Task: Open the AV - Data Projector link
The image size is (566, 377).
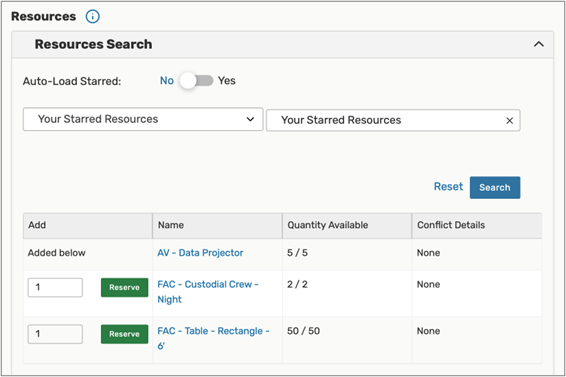Action: tap(200, 253)
